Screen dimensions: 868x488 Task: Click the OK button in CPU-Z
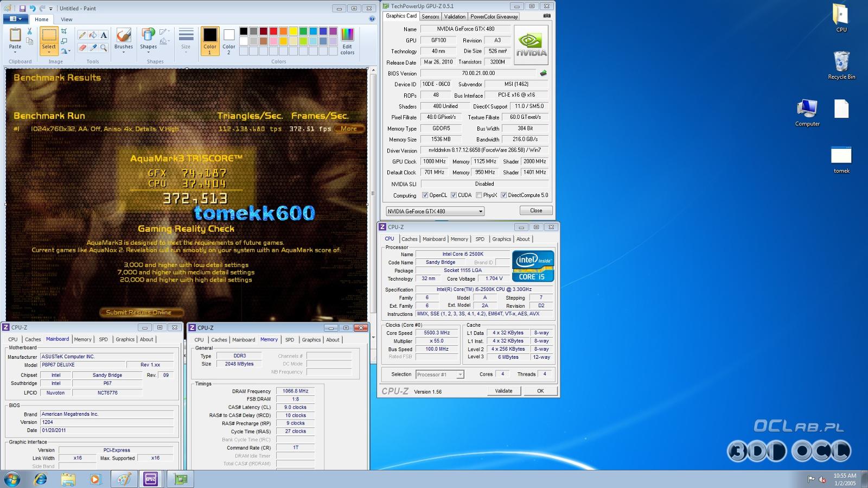[540, 391]
